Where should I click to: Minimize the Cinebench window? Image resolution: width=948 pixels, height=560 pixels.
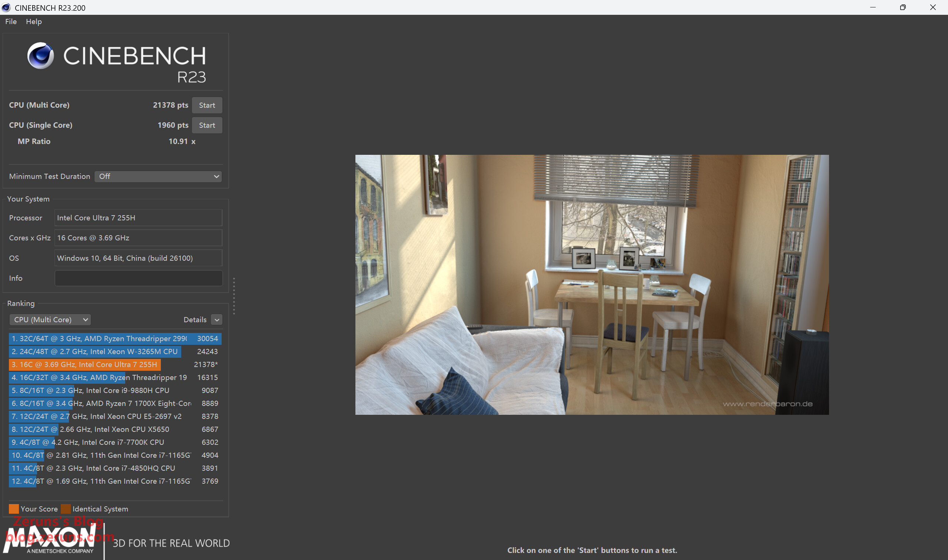(873, 7)
